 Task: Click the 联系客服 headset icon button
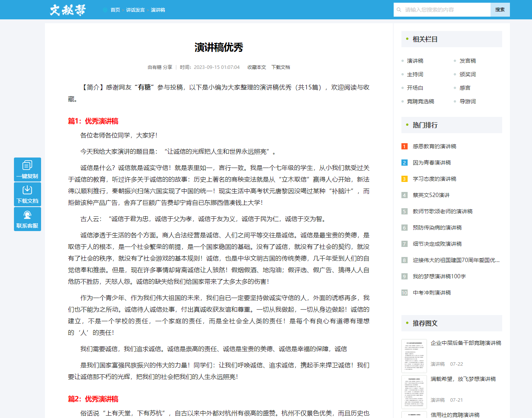pyautogui.click(x=28, y=219)
